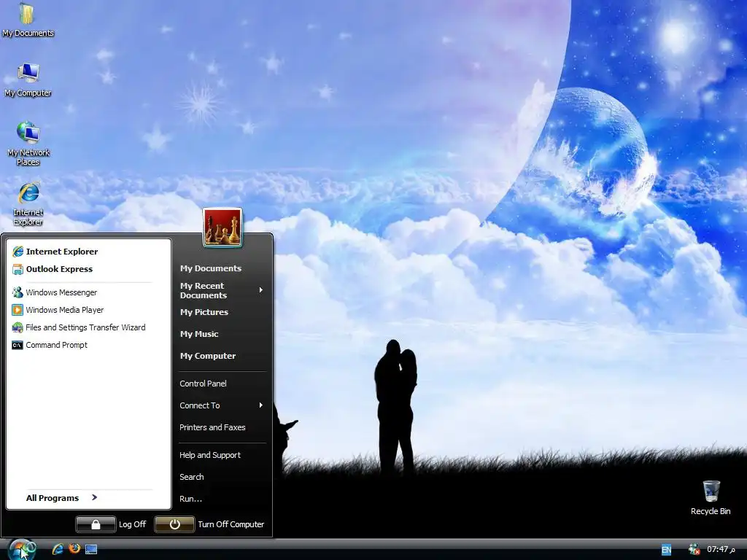Open Internet Explorer desktop shortcut
This screenshot has height=560, width=747.
pos(28,203)
